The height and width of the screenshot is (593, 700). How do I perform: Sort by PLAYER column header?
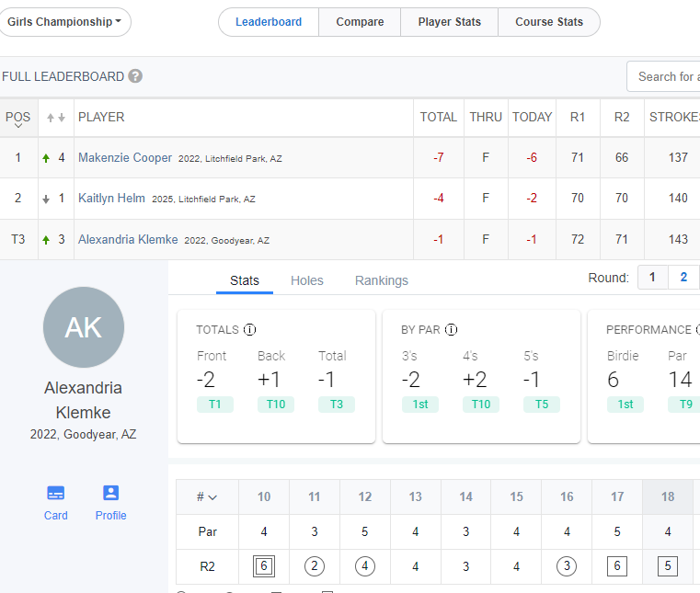(x=101, y=117)
